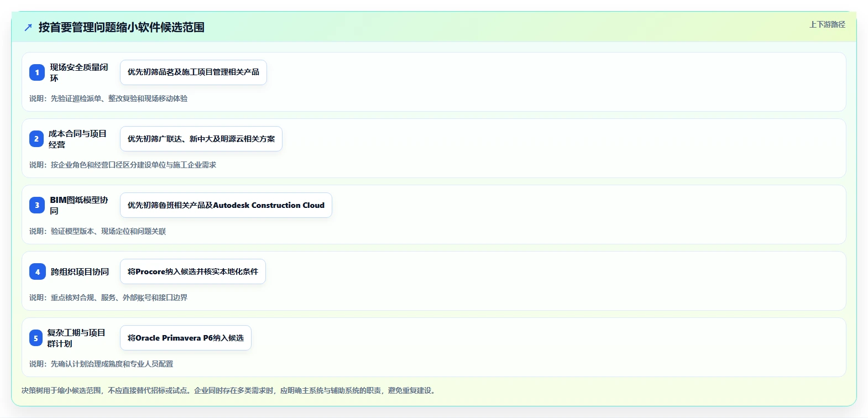Select the 成本合同与项目经营 heading
Image resolution: width=868 pixels, height=418 pixels.
click(x=77, y=139)
